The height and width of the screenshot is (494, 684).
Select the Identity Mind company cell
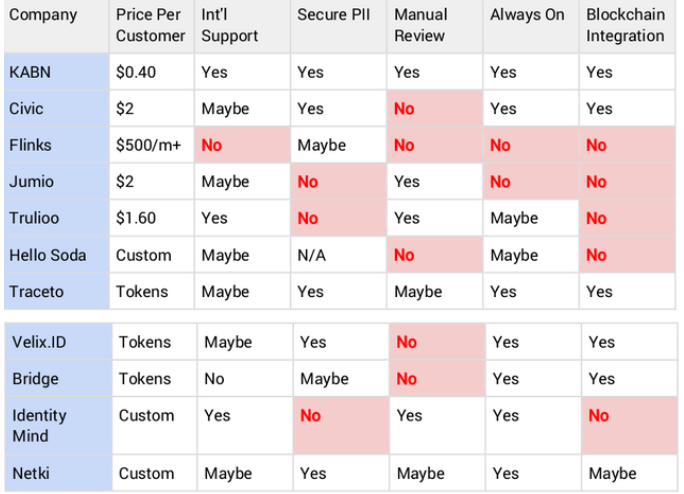58,425
